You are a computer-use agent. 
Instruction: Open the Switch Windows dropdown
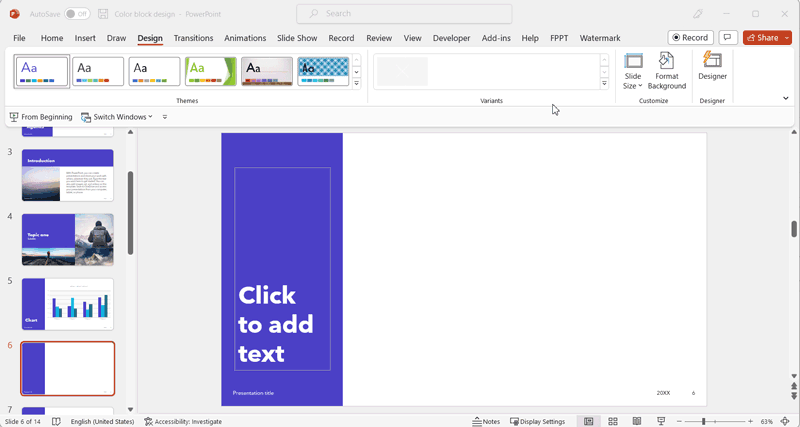[117, 117]
